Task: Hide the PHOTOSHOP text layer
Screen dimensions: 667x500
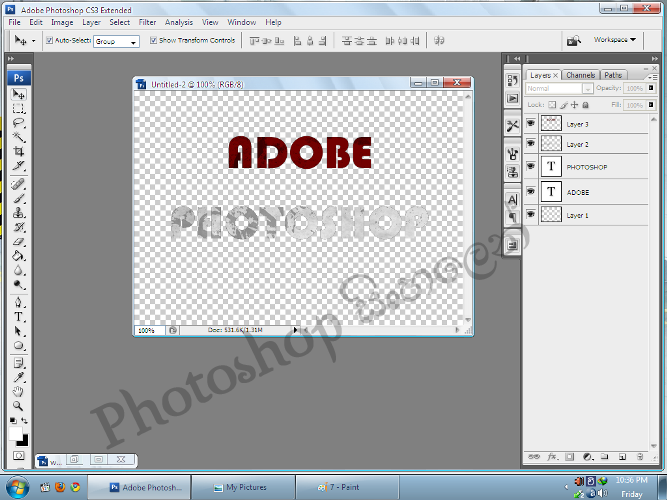Action: pos(531,166)
